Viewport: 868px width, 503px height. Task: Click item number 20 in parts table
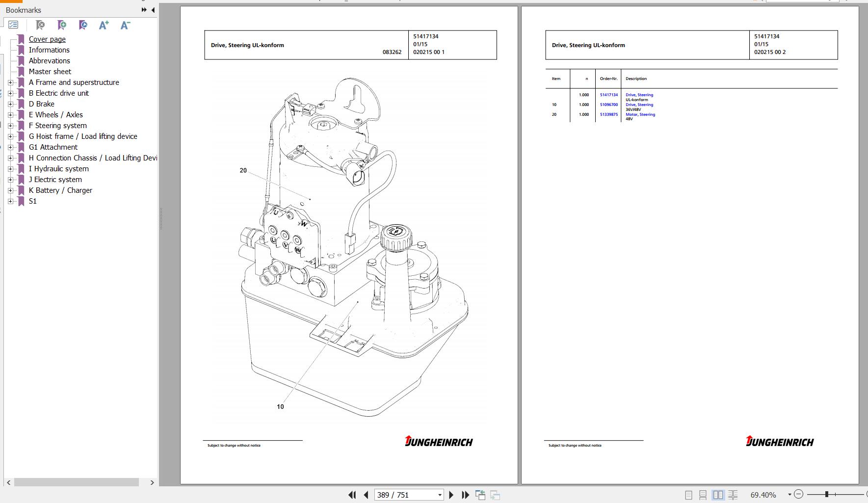click(554, 114)
